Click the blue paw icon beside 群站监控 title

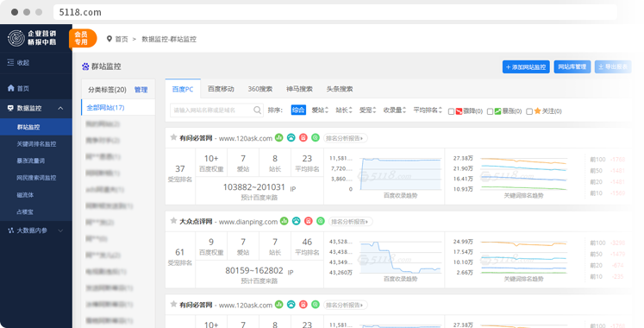pyautogui.click(x=85, y=66)
